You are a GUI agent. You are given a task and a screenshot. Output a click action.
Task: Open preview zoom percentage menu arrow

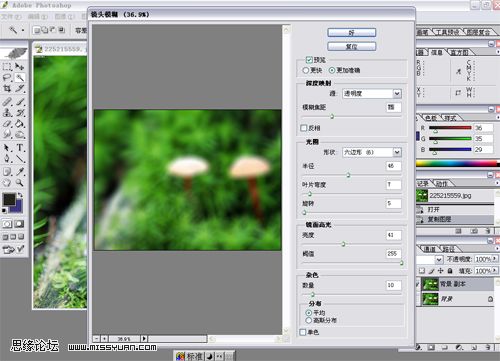[x=144, y=339]
